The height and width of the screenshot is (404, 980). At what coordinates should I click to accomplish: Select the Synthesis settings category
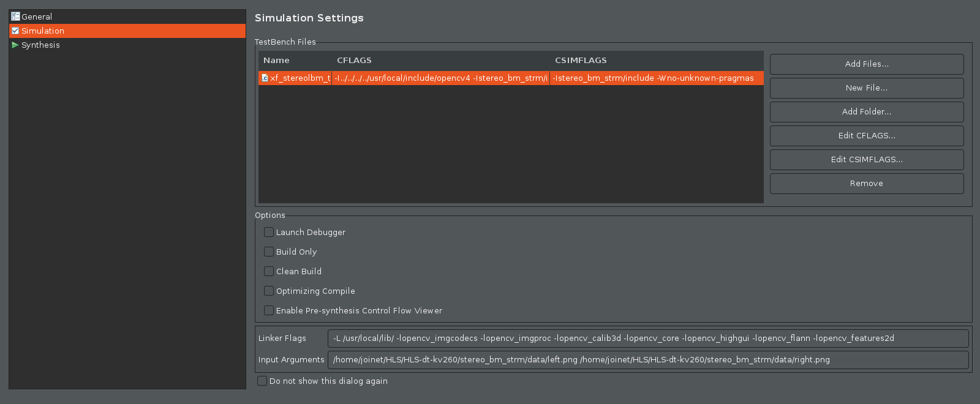127,45
